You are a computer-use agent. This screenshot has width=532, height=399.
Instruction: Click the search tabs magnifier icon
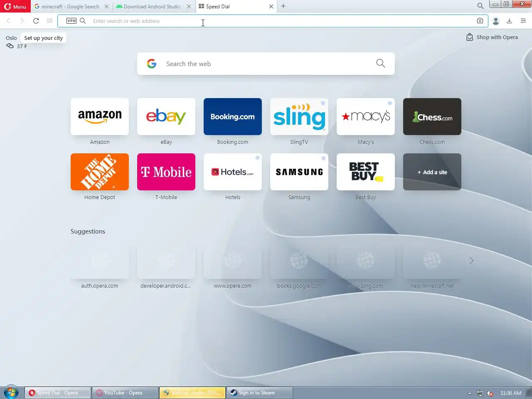point(480,6)
